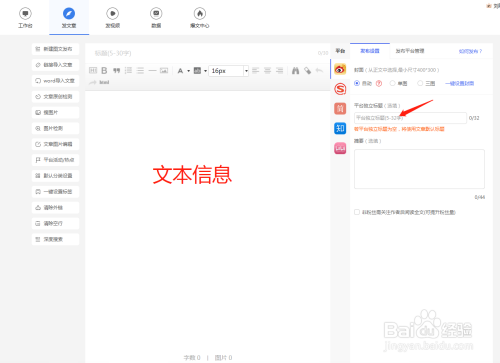Click the 新建图文发布 sidebar button
The height and width of the screenshot is (363, 500).
[x=56, y=49]
